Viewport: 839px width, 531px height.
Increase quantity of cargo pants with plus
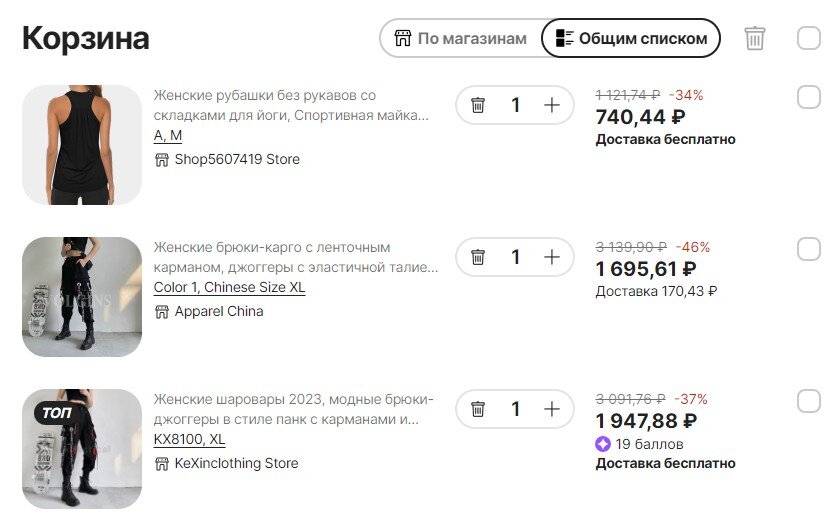(x=552, y=257)
